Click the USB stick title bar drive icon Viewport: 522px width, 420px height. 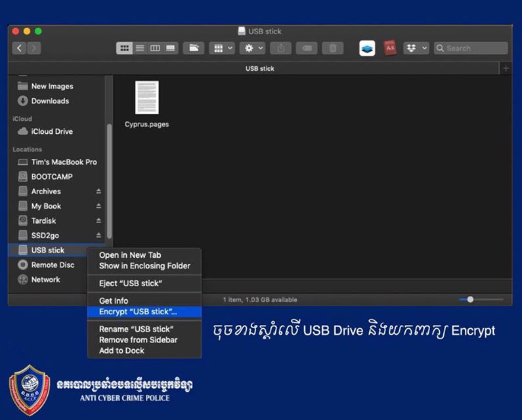click(x=242, y=31)
